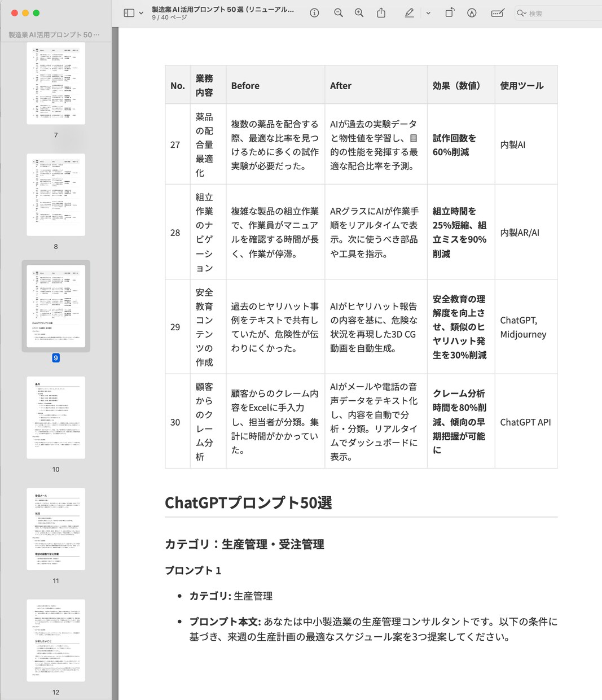Click '過去のヒヤリハット事例' Before cell
The width and height of the screenshot is (602, 700).
275,327
